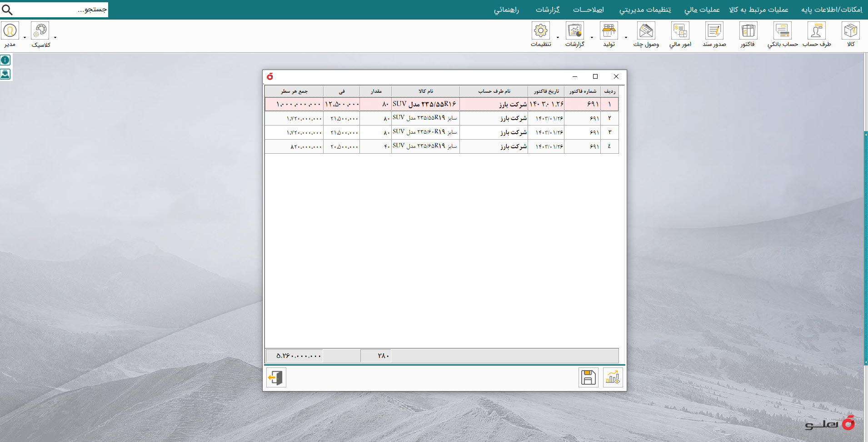Image resolution: width=868 pixels, height=442 pixels.
Task: Click the save disk icon in dialog
Action: coord(588,377)
